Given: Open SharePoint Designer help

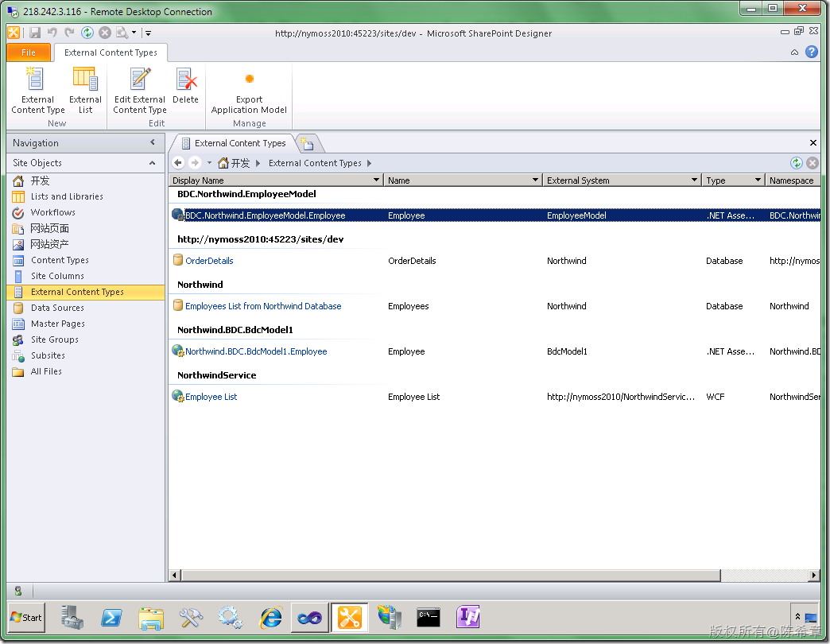Looking at the screenshot, I should pyautogui.click(x=812, y=52).
